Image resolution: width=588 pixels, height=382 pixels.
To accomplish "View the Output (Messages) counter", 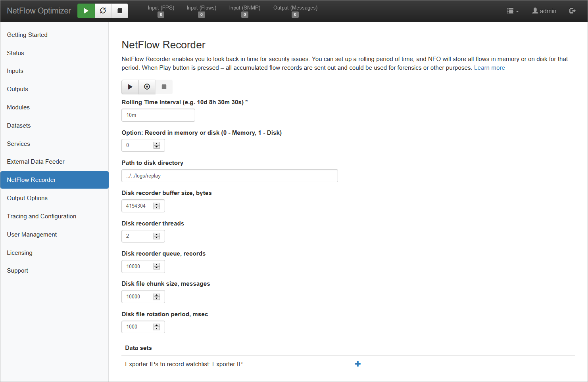I will (295, 11).
